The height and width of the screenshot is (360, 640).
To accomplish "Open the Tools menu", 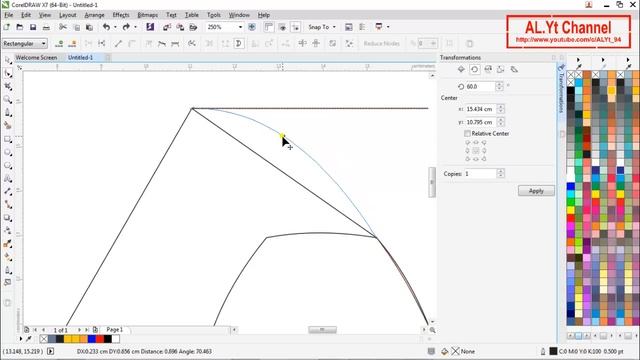I will click(x=213, y=15).
